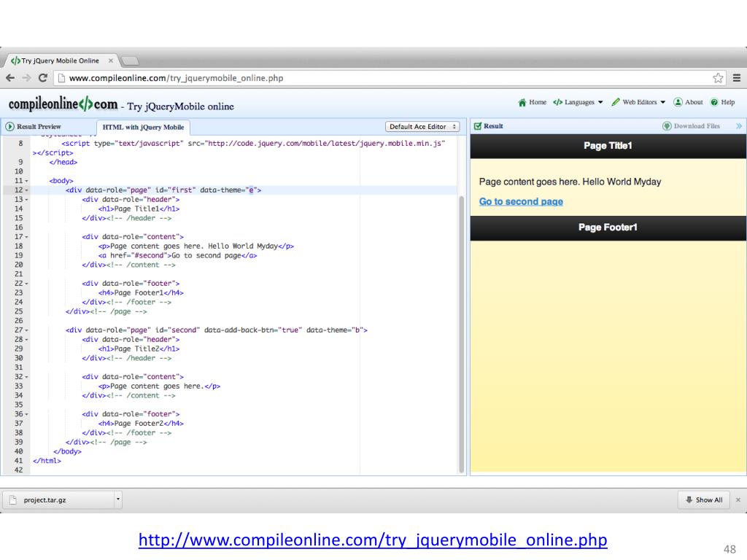Click the Go to second page link
The width and height of the screenshot is (747, 560).
click(521, 201)
